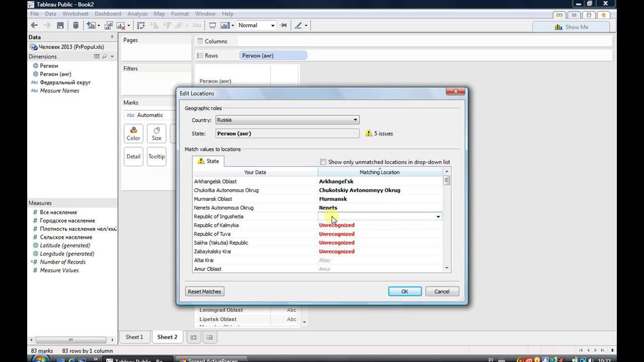Select the Федеральный округ dimension
The image size is (644, 362).
click(x=65, y=82)
